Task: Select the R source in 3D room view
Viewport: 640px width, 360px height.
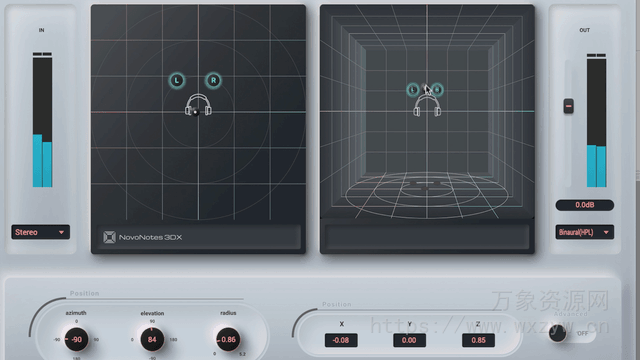Action: [x=437, y=89]
